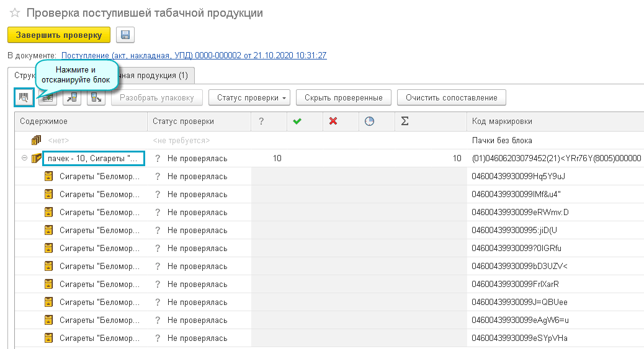The height and width of the screenshot is (349, 644).
Task: Click the Скрыть проверенные button
Action: [x=343, y=97]
